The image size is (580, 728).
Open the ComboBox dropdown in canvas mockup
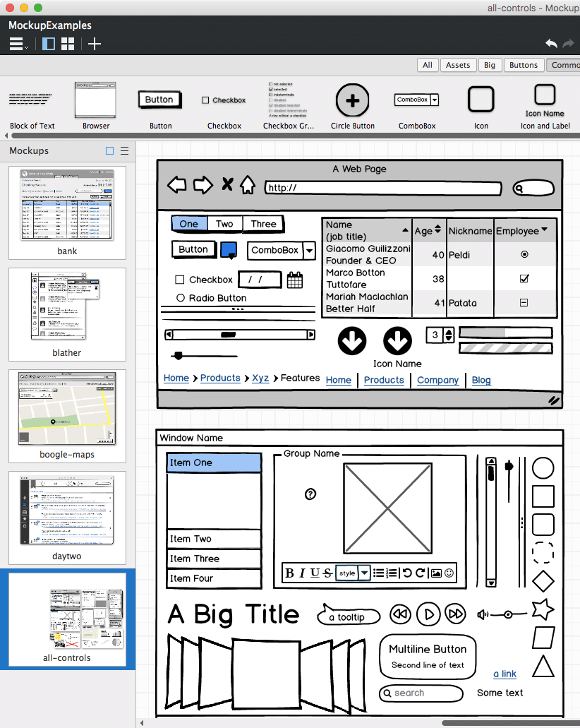tap(309, 251)
